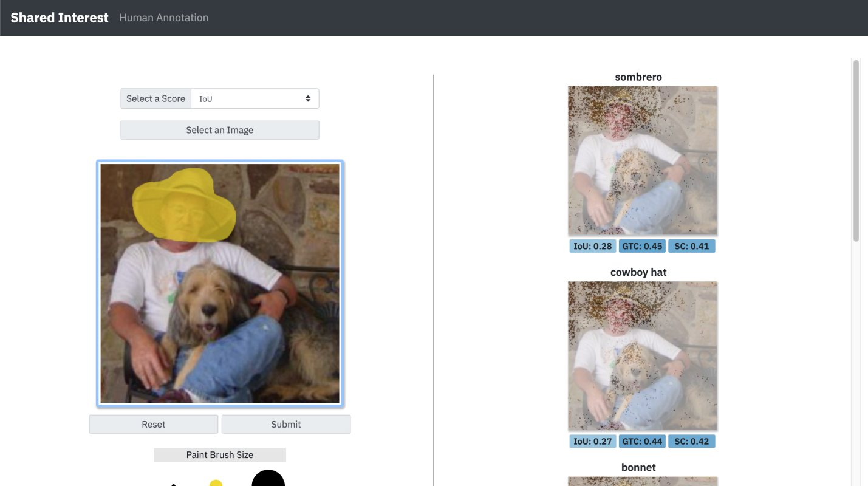Click the Human Annotation header label
This screenshot has width=868, height=486.
(x=163, y=17)
